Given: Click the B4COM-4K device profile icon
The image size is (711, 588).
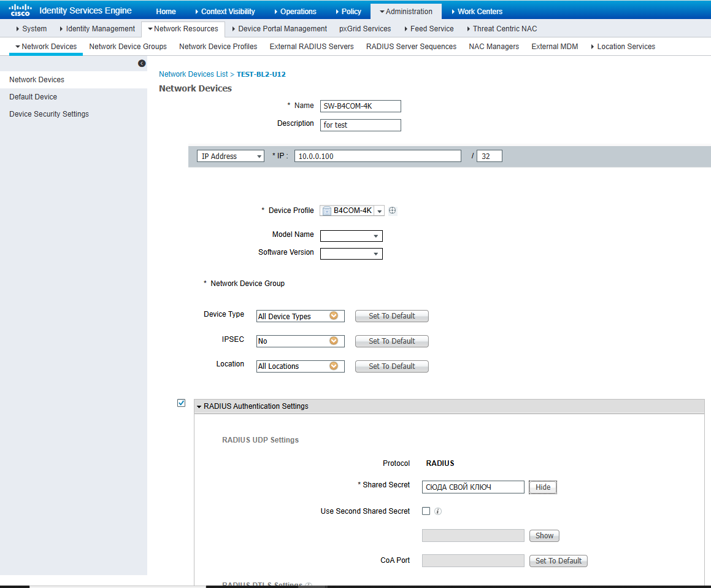Looking at the screenshot, I should pos(327,211).
